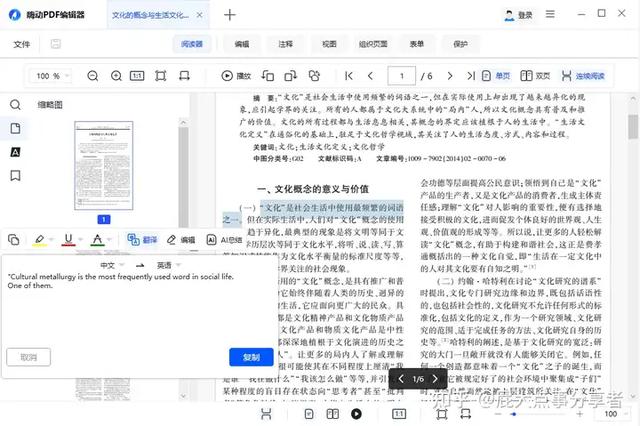Viewport: 640px width, 426px height.
Task: Click the zoom in magnifier icon
Action: click(x=116, y=76)
